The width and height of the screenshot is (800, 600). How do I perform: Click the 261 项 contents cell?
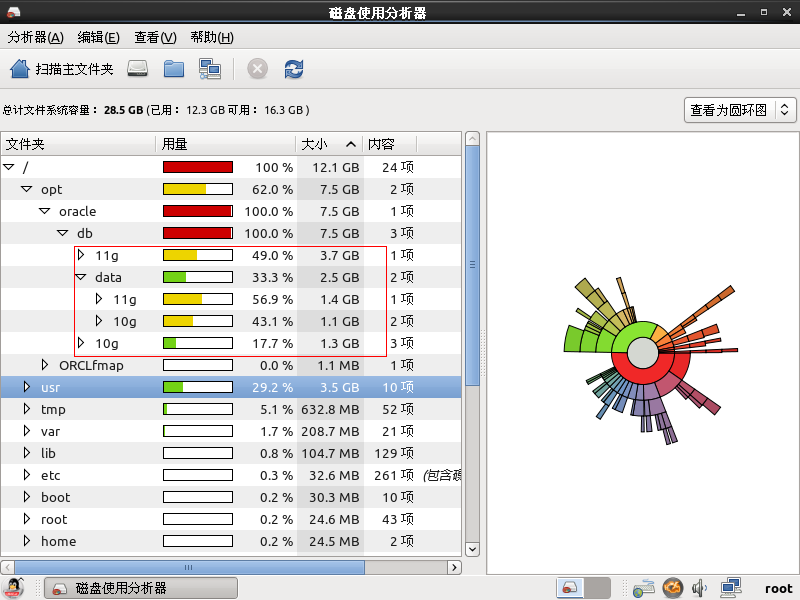click(x=394, y=475)
